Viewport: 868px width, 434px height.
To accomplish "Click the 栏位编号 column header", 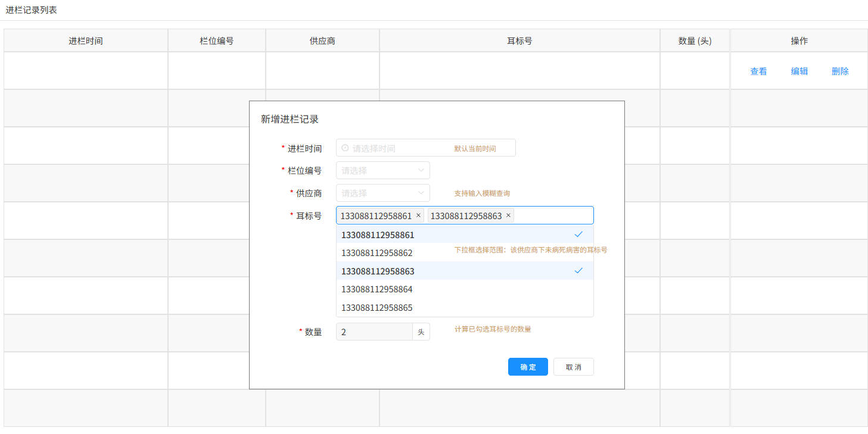I will (x=217, y=41).
